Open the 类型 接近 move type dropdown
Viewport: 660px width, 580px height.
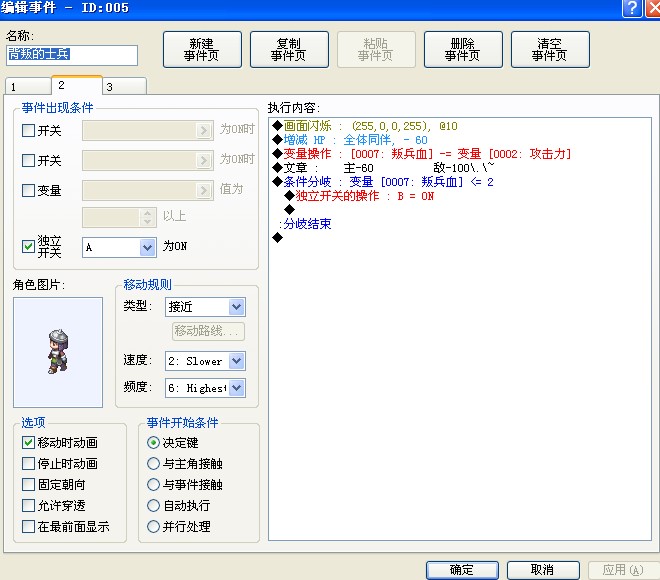[205, 307]
